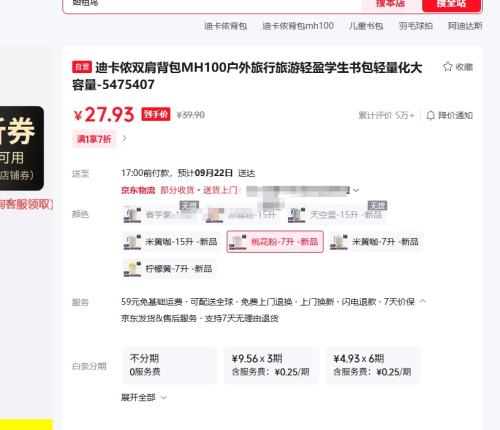The image size is (500, 430).
Task: Click the 桃花粉 backpack thumbnail image
Action: [x=237, y=242]
